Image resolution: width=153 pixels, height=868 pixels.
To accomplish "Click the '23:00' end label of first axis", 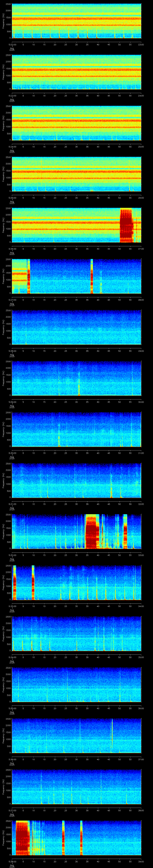I will point(141,44).
